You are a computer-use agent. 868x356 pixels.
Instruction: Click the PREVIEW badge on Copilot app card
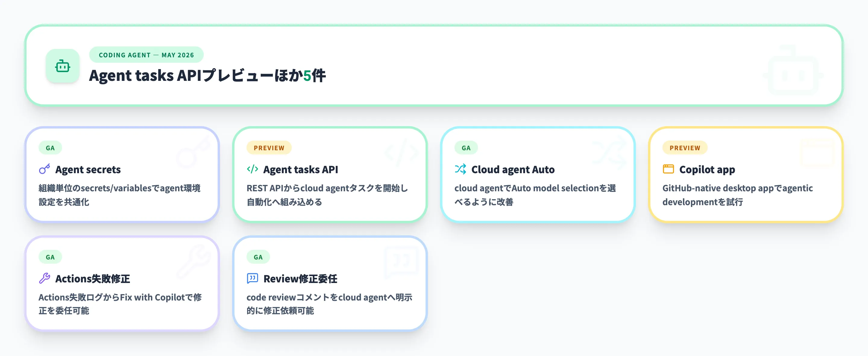685,148
